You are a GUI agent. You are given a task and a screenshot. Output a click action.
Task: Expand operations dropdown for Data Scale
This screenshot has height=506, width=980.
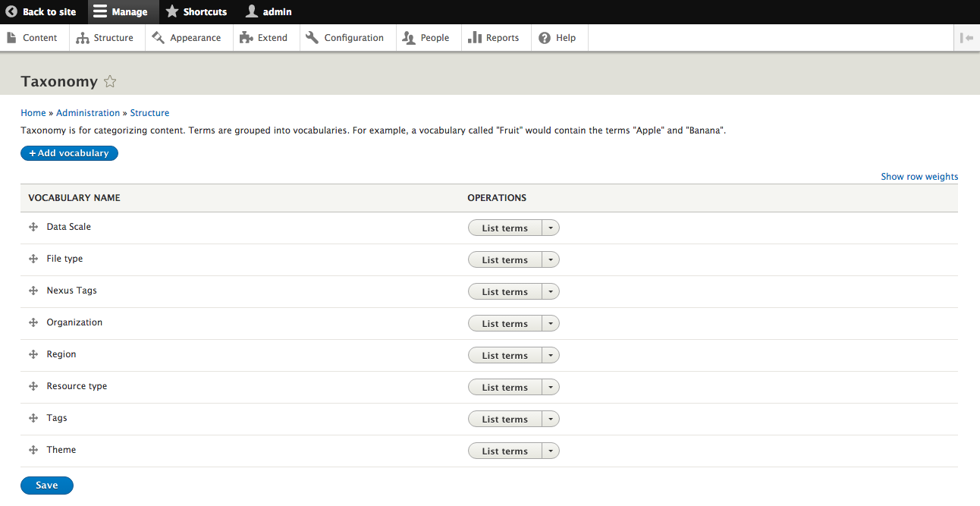551,228
